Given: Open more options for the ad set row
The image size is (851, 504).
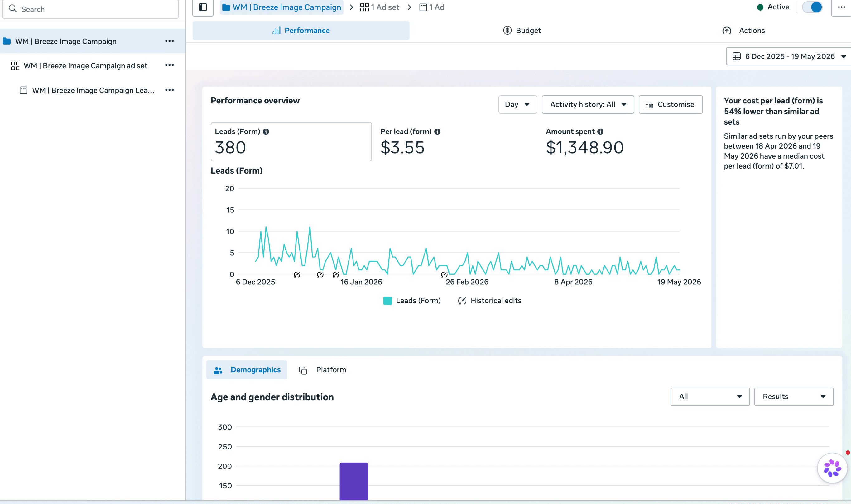Looking at the screenshot, I should [x=169, y=65].
